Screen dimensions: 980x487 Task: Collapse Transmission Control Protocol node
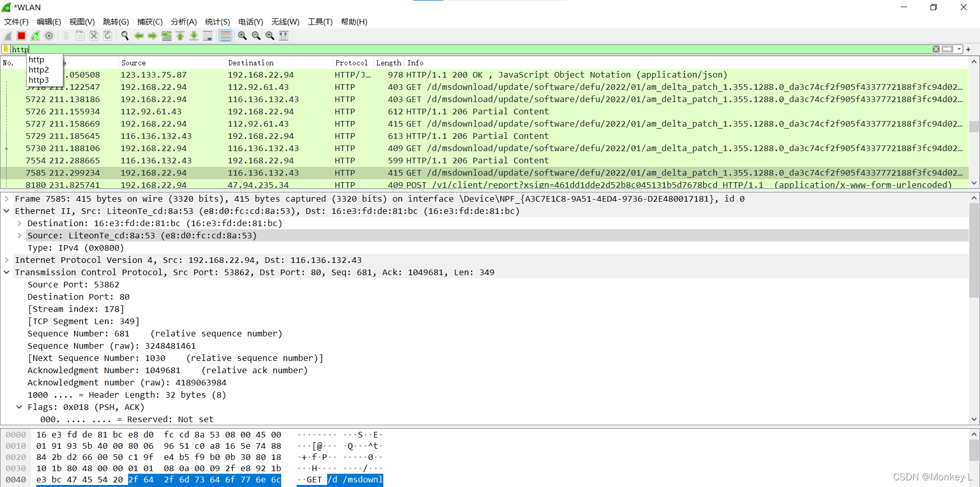tap(7, 273)
